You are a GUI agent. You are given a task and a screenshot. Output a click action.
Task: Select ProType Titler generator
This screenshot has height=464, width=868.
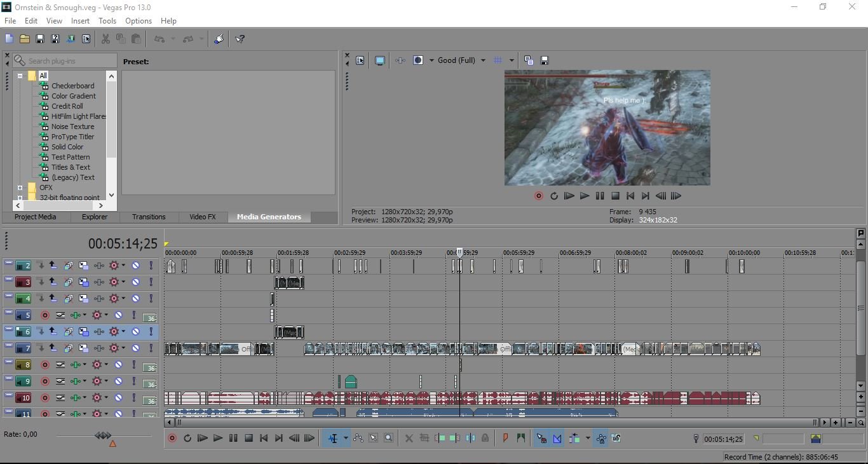pyautogui.click(x=72, y=137)
